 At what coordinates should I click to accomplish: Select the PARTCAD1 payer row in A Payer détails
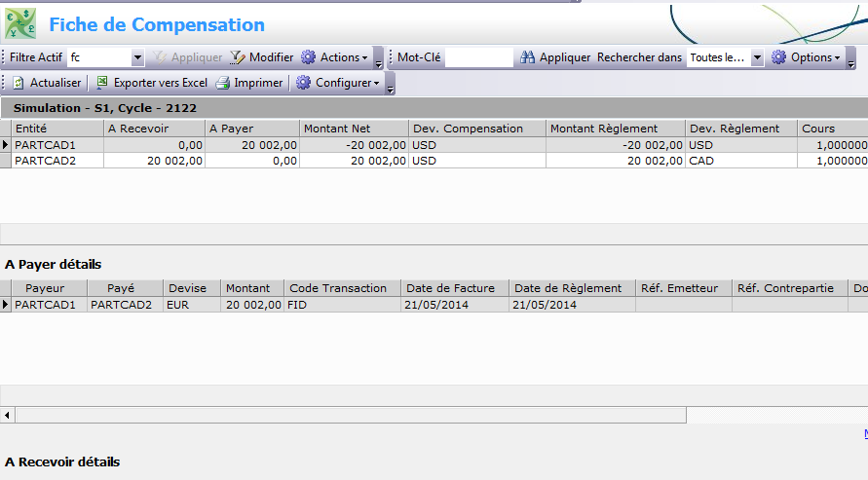(x=49, y=305)
